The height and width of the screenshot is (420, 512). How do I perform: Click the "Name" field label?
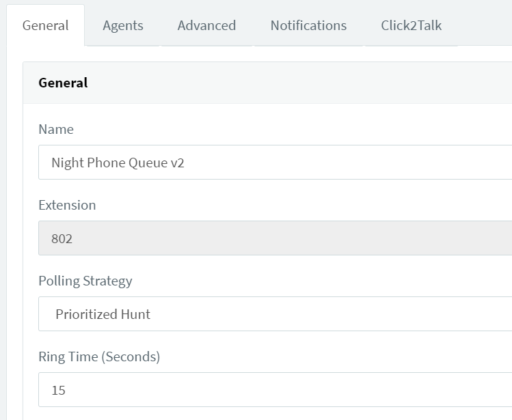56,129
